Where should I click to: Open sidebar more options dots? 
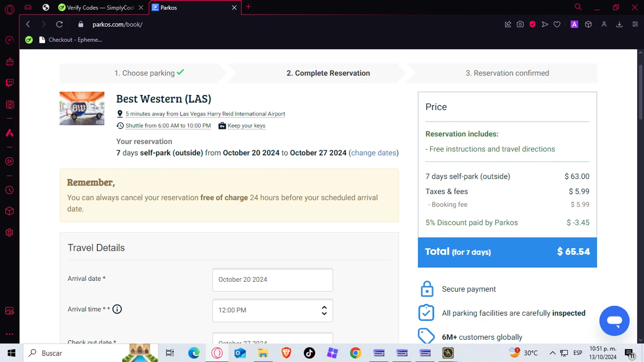coord(9,334)
